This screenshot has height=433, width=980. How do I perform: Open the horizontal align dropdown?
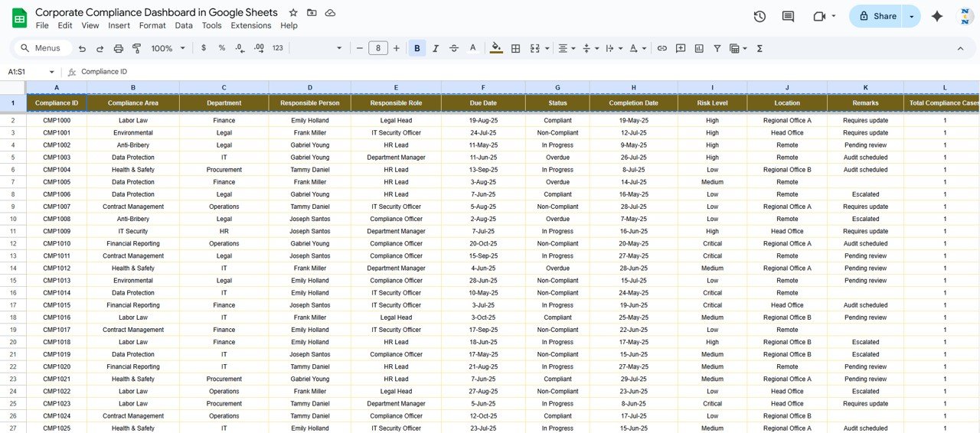coord(566,48)
